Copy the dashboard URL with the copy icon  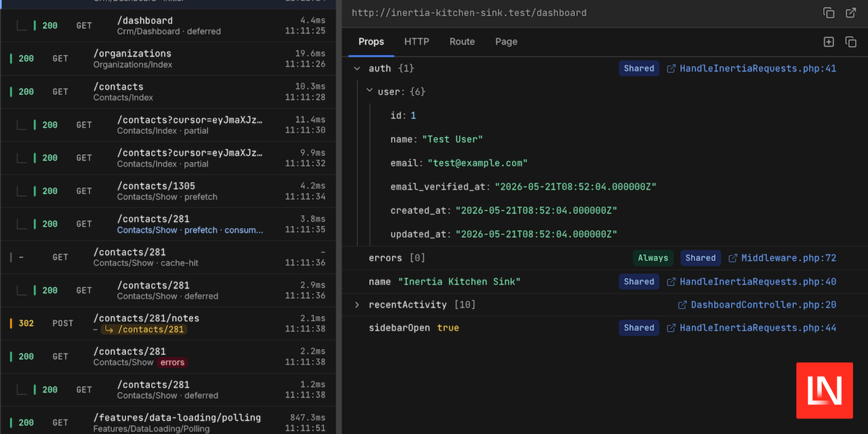point(829,13)
